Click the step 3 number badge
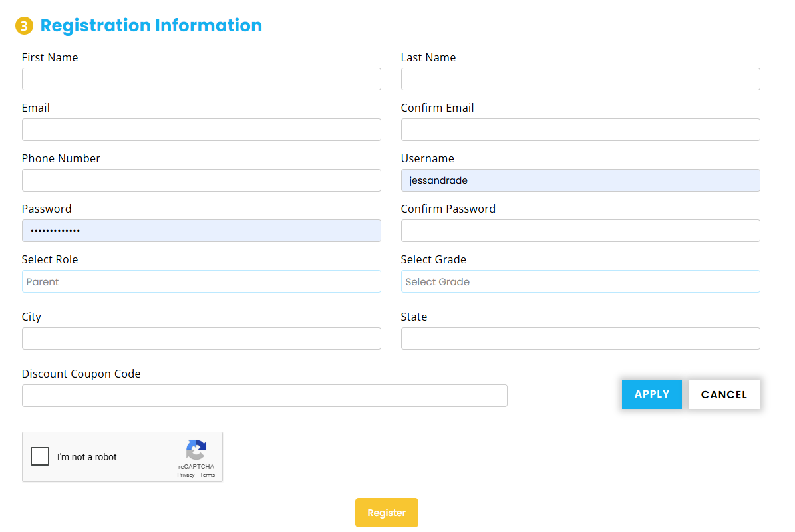The image size is (795, 532). tap(24, 26)
